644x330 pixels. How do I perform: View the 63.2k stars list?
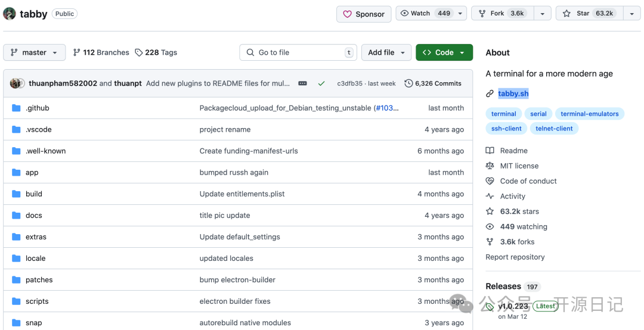[x=513, y=211]
